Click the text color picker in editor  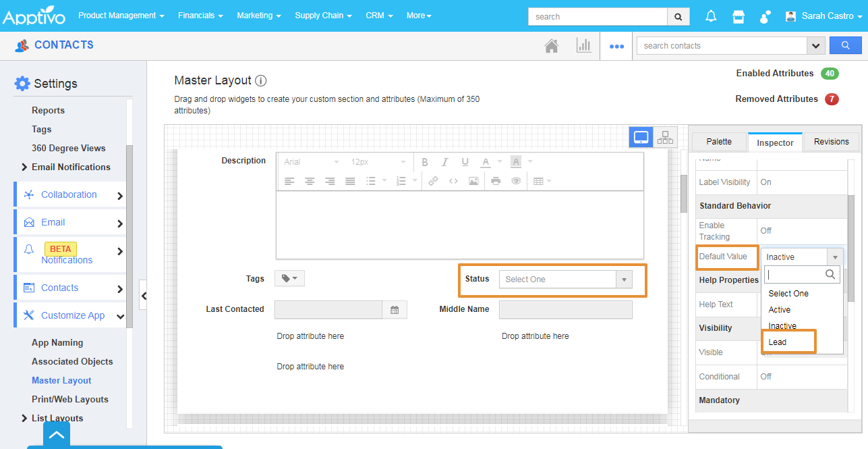tap(486, 162)
